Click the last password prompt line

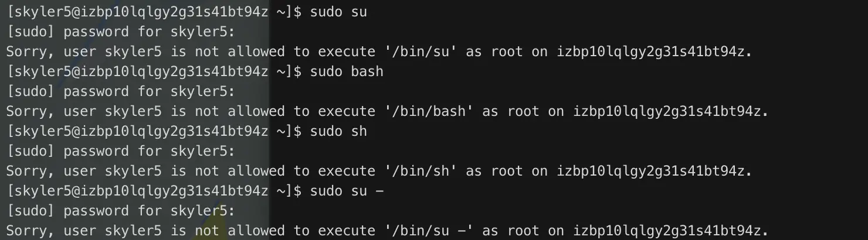[x=120, y=211]
